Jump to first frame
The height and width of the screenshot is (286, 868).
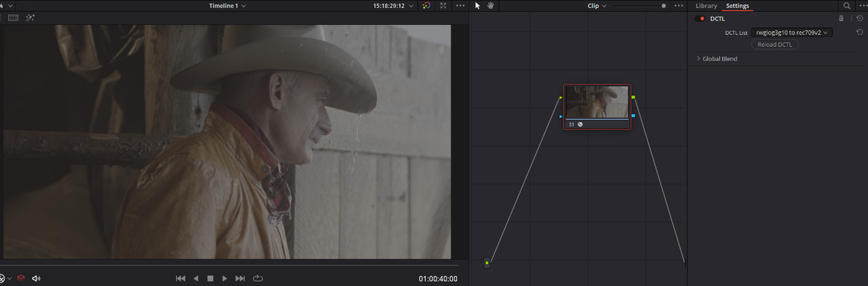tap(180, 278)
